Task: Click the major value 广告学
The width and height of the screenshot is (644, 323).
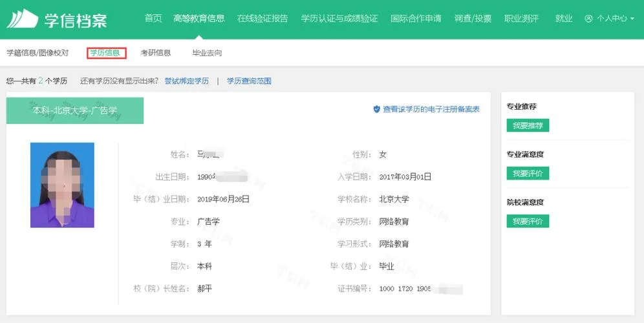Action: tap(208, 222)
